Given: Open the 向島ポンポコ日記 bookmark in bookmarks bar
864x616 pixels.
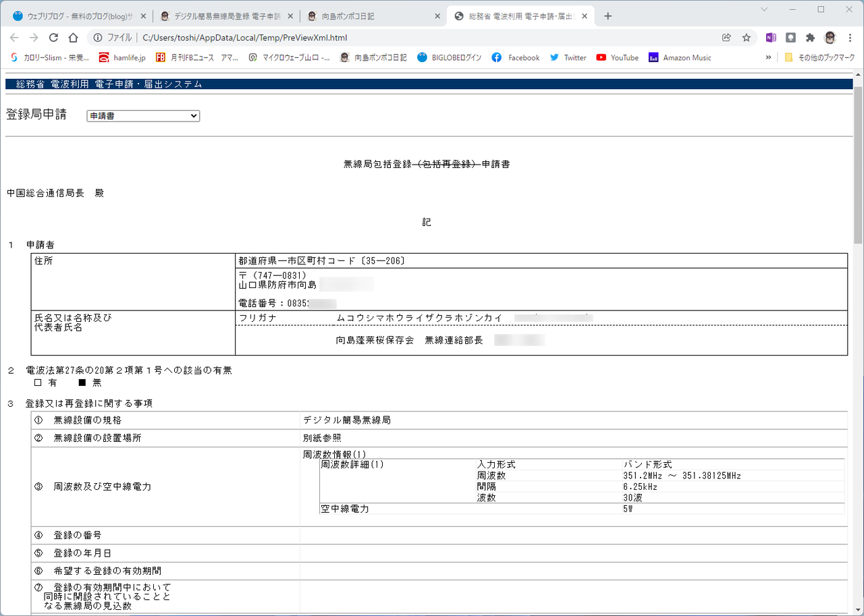Looking at the screenshot, I should pyautogui.click(x=373, y=58).
